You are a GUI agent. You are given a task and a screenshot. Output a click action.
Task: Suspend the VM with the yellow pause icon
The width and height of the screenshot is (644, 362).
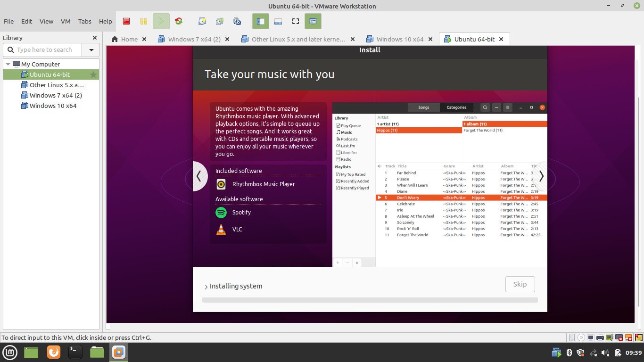(144, 21)
